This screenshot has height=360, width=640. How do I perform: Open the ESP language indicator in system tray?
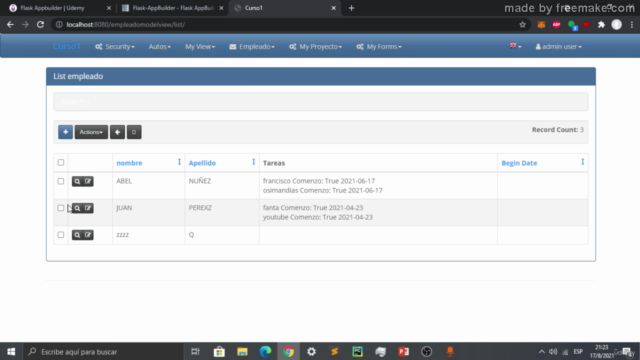(578, 351)
